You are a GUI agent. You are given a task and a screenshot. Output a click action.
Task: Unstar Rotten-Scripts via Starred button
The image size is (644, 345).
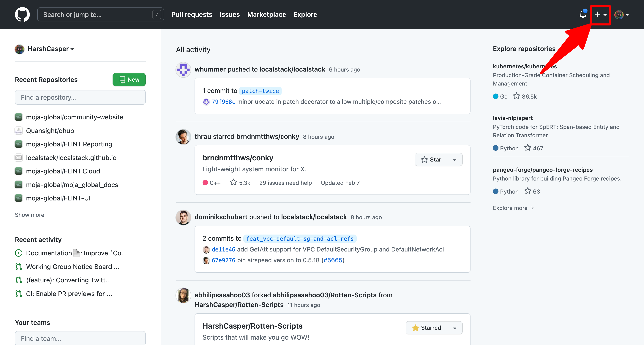click(426, 327)
